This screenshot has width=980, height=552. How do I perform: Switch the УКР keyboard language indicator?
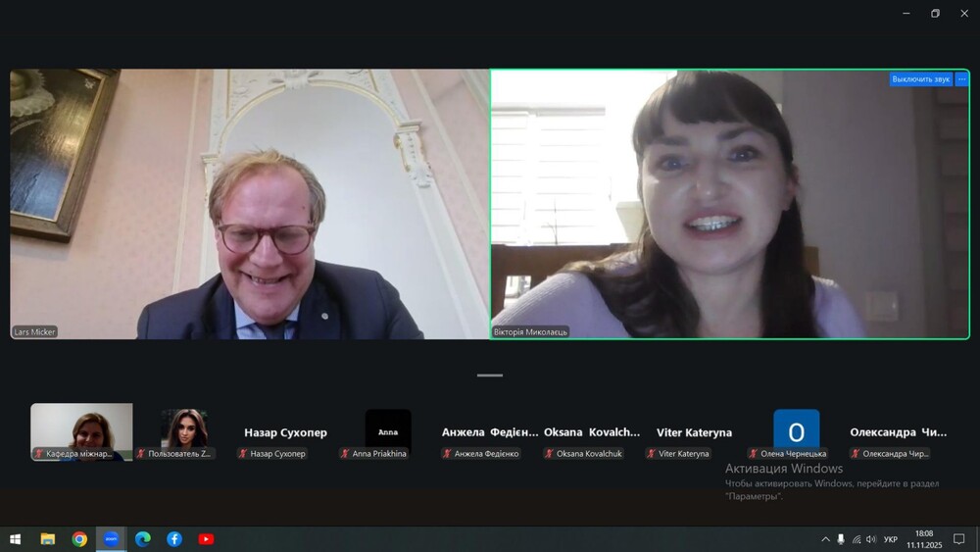pyautogui.click(x=890, y=539)
